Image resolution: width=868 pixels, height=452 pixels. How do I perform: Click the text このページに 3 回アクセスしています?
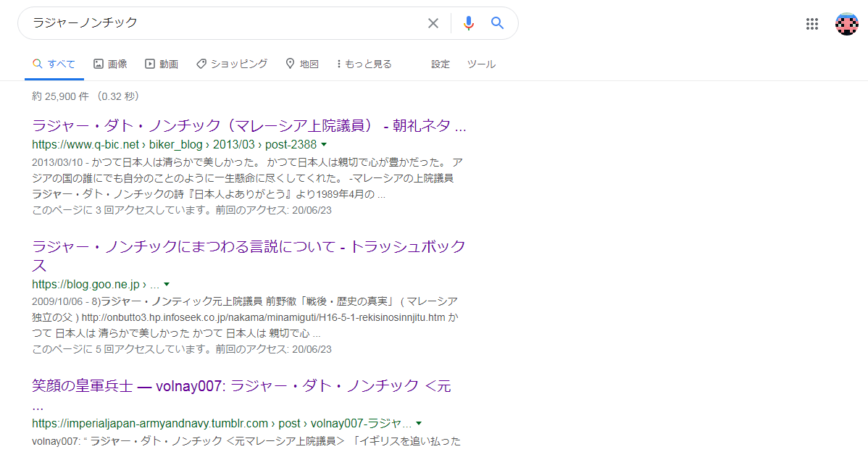(122, 210)
